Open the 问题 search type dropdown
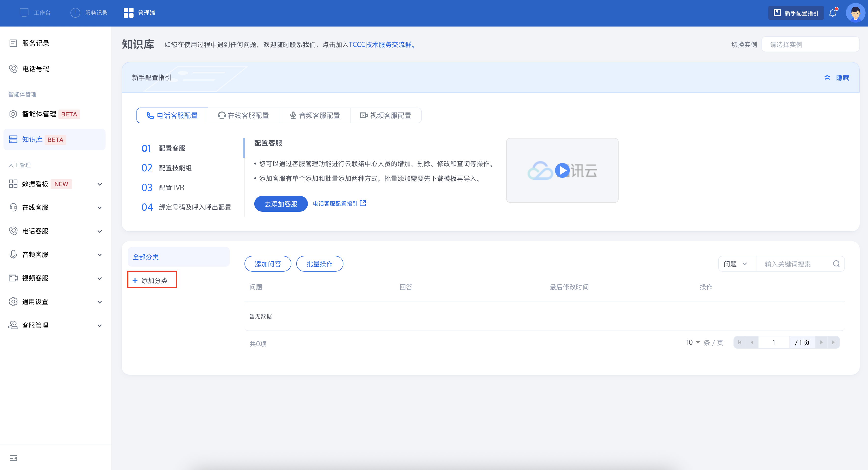868x470 pixels. [x=736, y=264]
